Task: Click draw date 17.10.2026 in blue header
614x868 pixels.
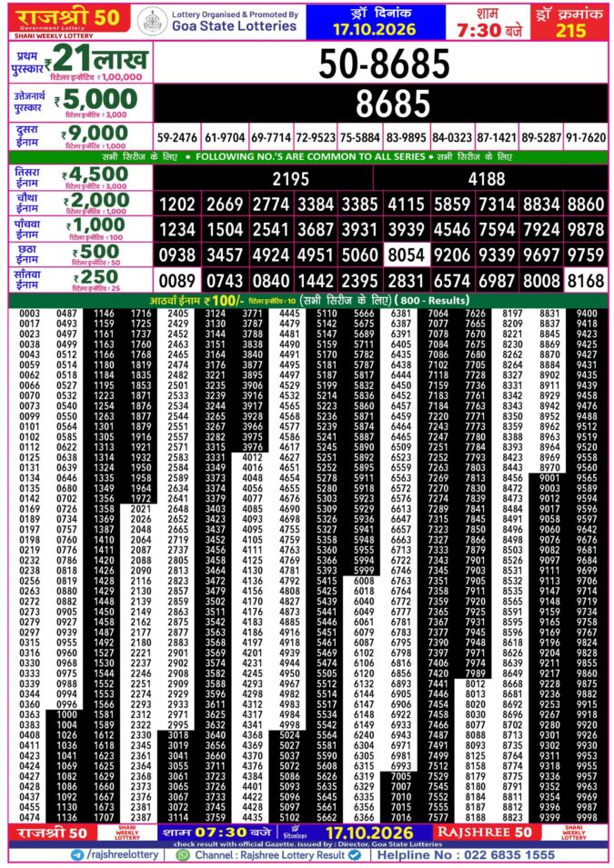Action: click(375, 29)
